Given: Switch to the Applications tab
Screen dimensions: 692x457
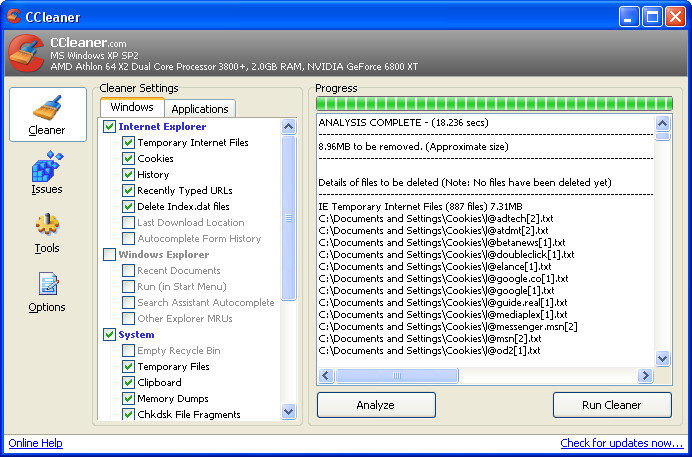Looking at the screenshot, I should tap(200, 109).
